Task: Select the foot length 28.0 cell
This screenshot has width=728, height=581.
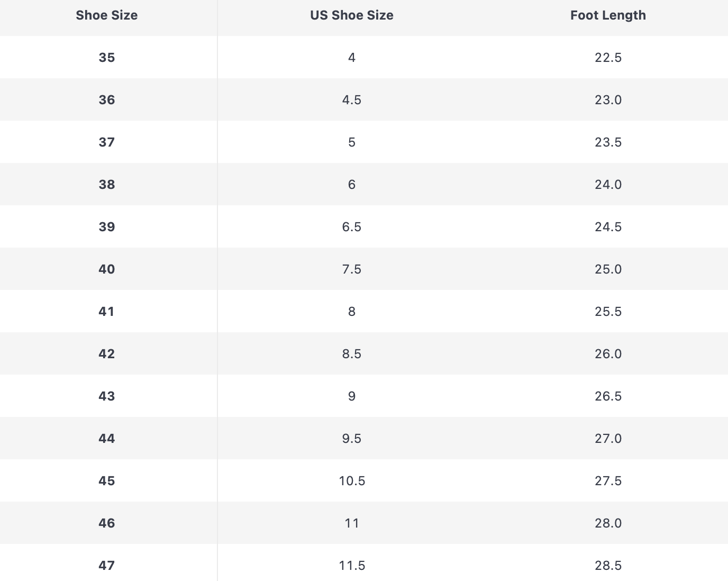Action: point(608,523)
